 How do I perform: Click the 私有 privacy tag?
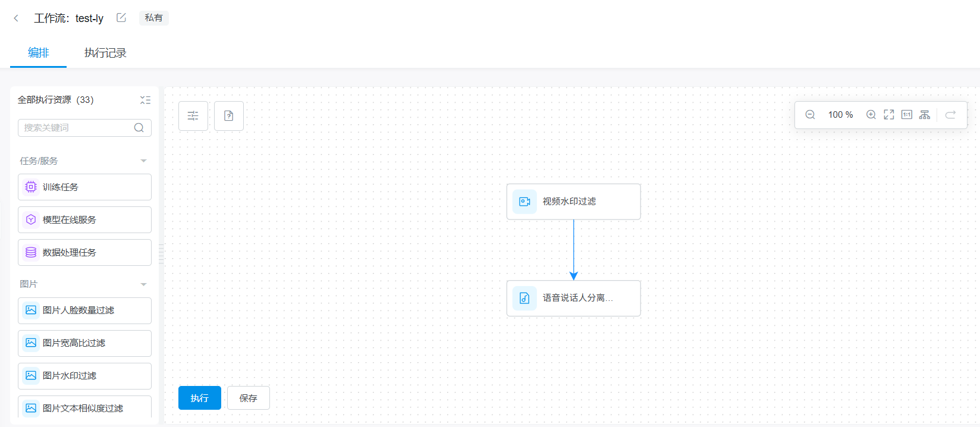pos(153,18)
